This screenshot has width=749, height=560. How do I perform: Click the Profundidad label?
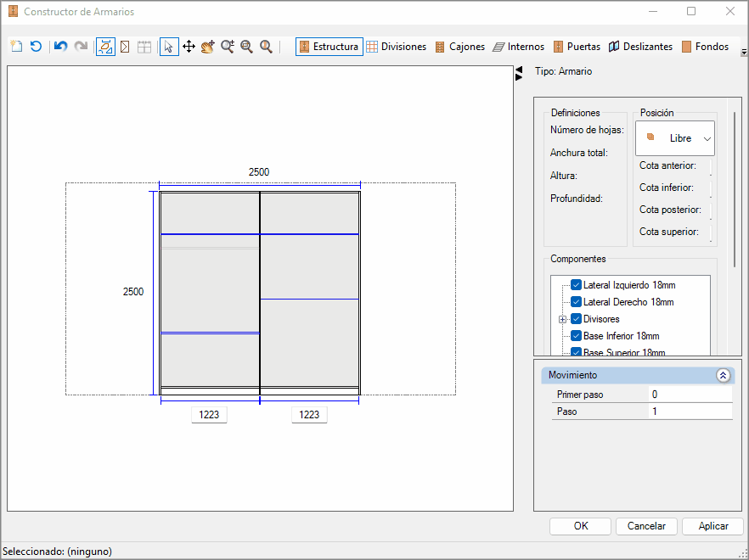click(577, 199)
